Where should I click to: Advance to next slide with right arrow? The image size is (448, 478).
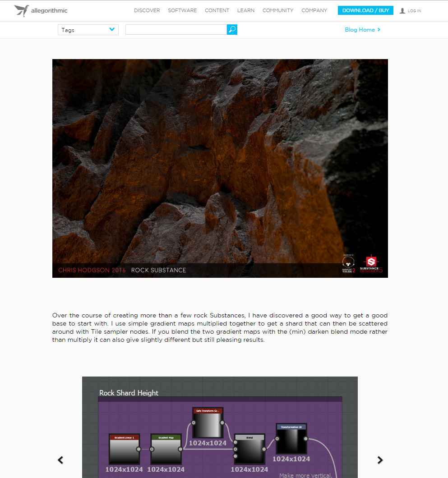tap(380, 460)
